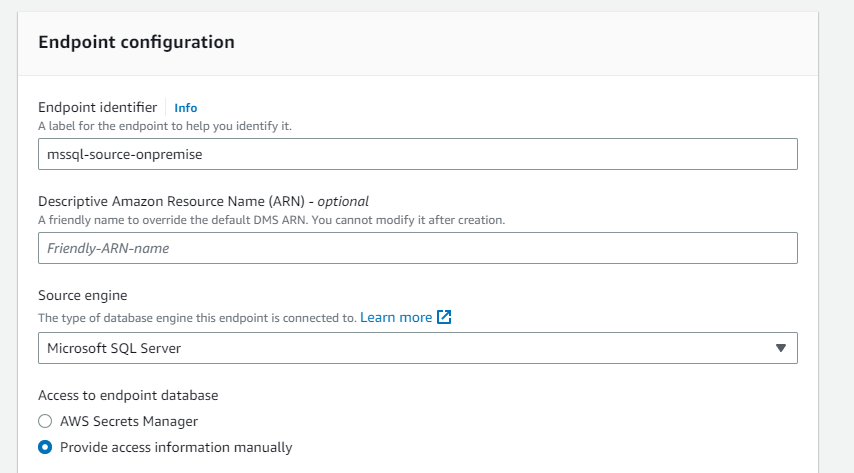This screenshot has width=854, height=473.
Task: Select the AWS Secrets Manager radio button
Action: (x=45, y=421)
